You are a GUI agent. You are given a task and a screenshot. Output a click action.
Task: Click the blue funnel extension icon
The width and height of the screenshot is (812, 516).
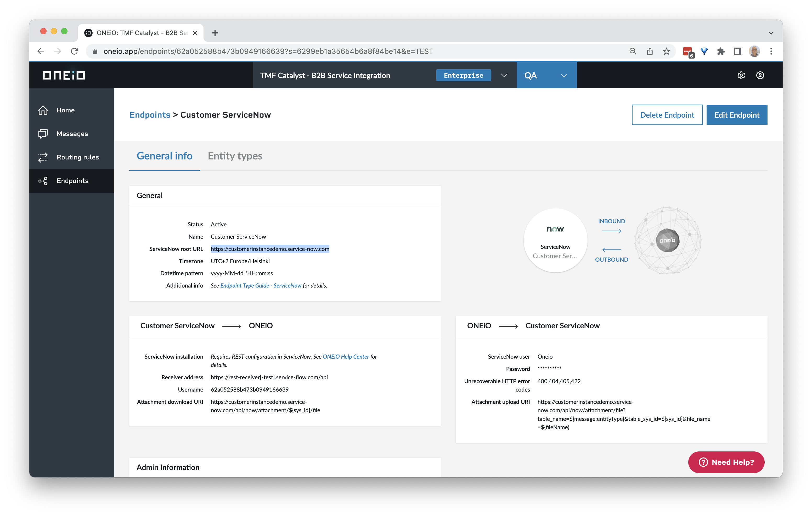pyautogui.click(x=704, y=51)
